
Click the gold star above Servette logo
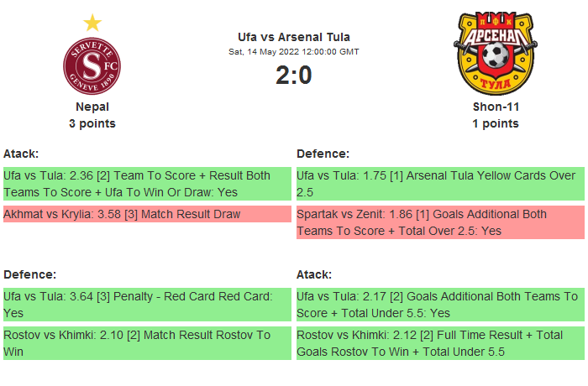92,23
